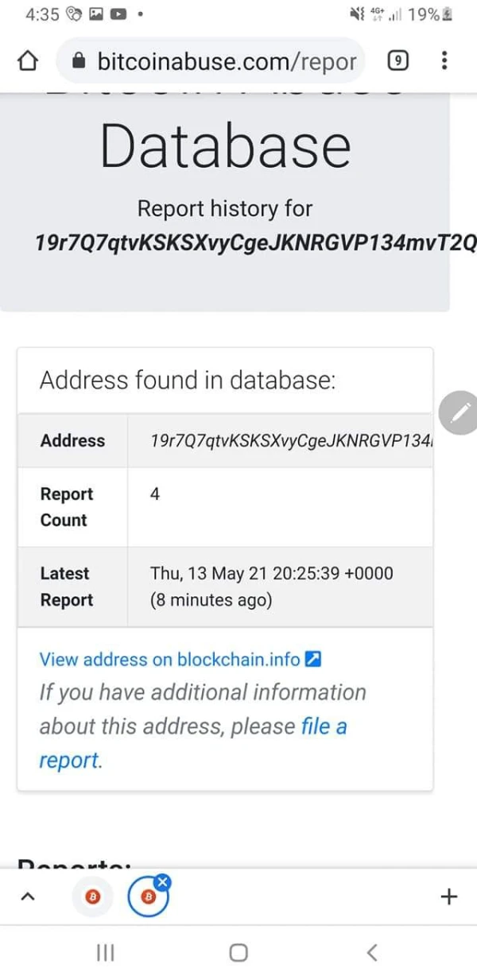This screenshot has height=980, width=477.
Task: Click the external link icon beside blockchain.info
Action: coord(313,659)
